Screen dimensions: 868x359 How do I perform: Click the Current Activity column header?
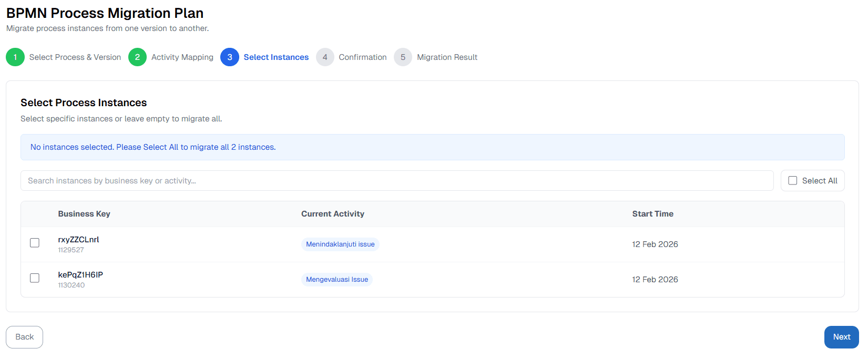333,214
